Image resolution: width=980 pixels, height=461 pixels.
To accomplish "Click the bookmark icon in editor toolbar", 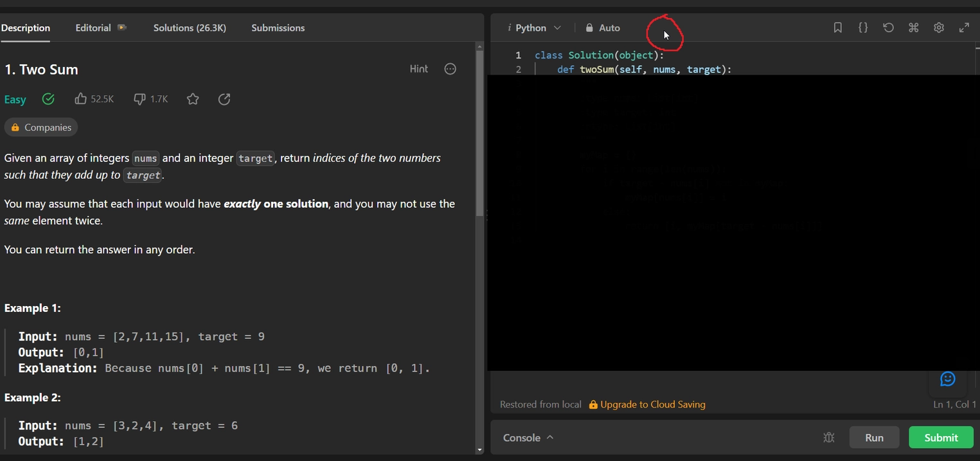I will tap(837, 28).
